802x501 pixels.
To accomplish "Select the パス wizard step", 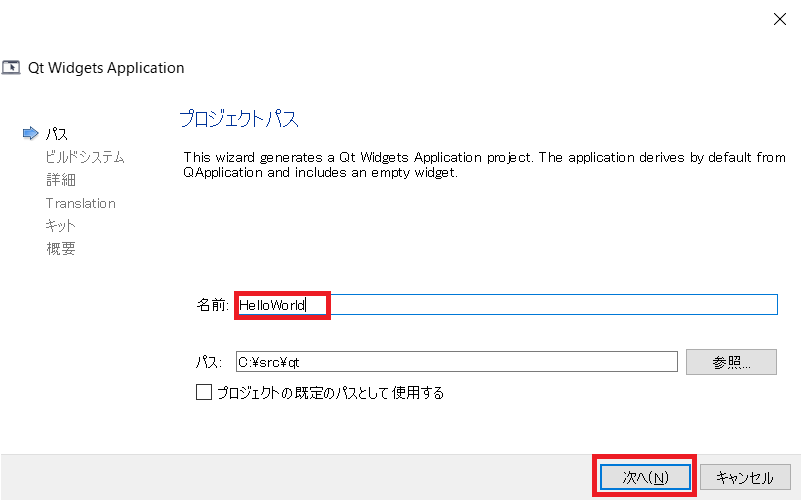I will 56,134.
